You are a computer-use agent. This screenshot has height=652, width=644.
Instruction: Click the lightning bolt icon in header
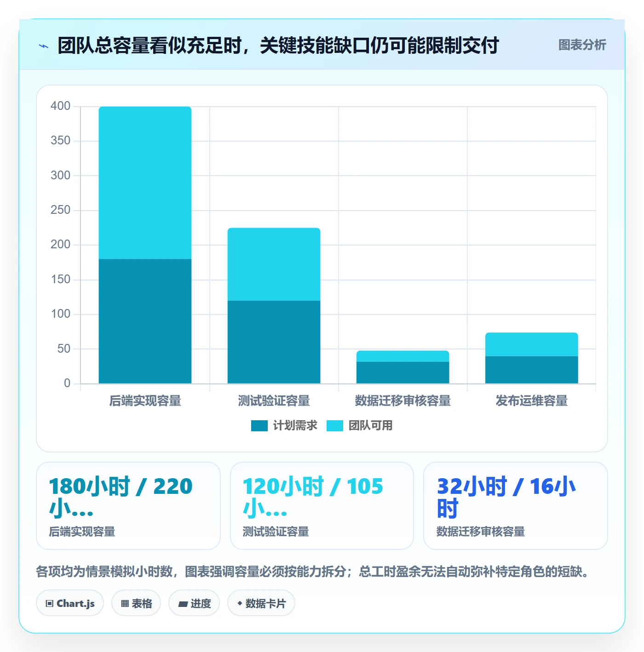coord(44,46)
